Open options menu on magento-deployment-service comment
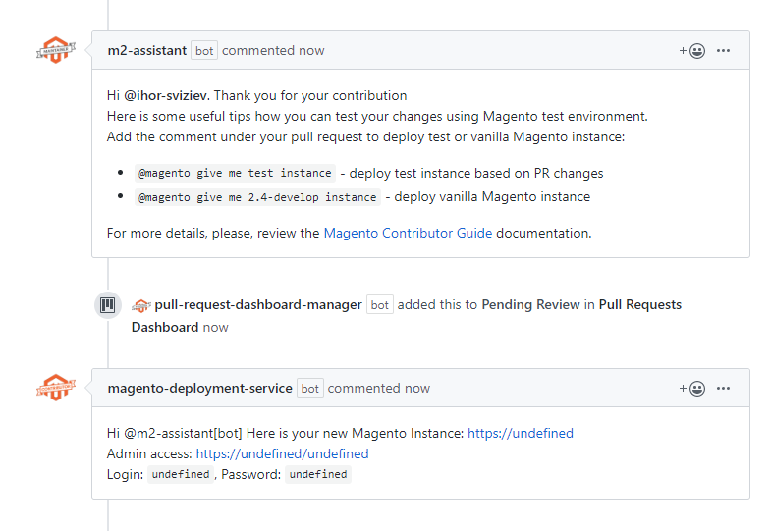770x532 pixels. click(x=723, y=389)
